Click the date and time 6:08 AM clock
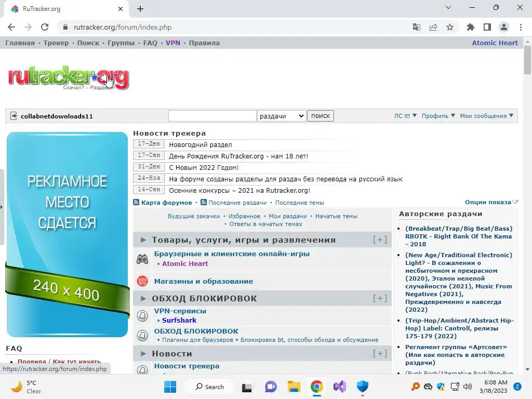 494,387
